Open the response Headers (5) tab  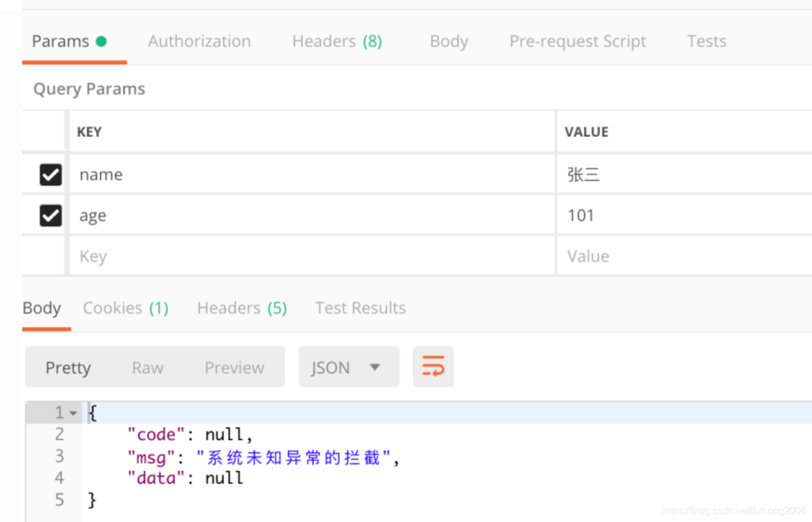242,308
